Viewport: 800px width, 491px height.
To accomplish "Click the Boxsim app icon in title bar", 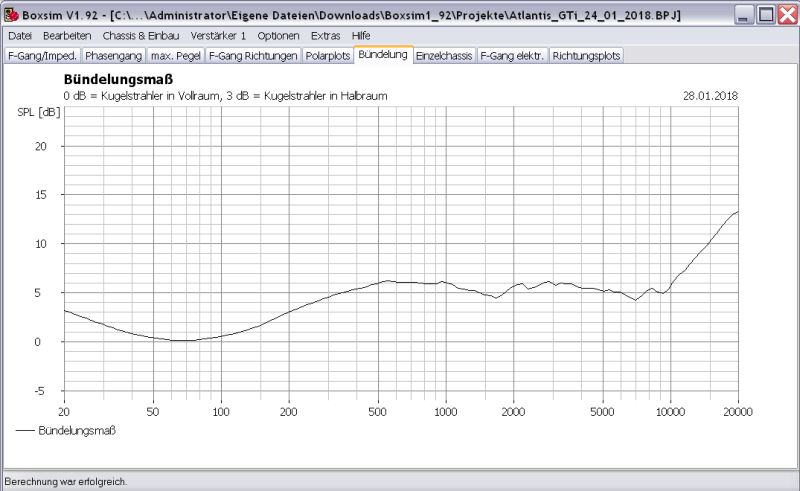I will pos(12,14).
